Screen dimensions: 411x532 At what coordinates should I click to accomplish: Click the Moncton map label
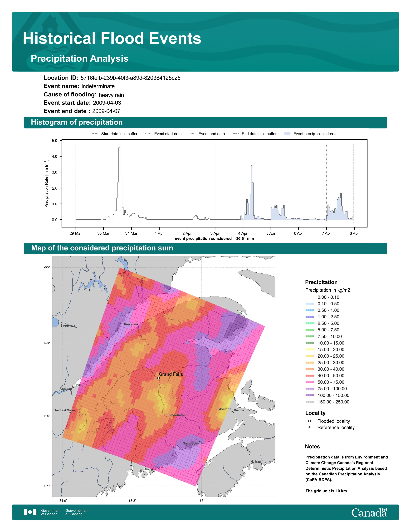pos(225,409)
